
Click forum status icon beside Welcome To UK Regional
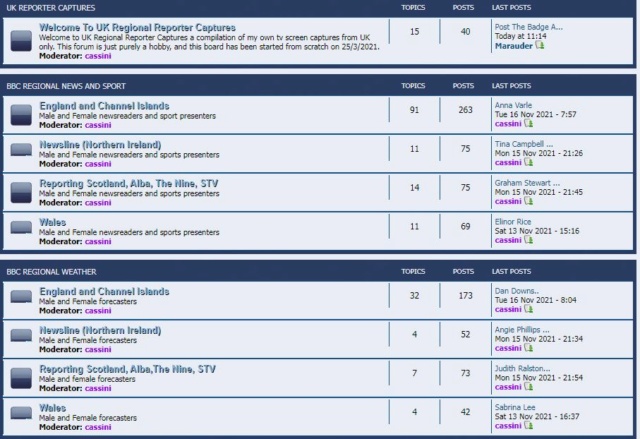pyautogui.click(x=21, y=41)
